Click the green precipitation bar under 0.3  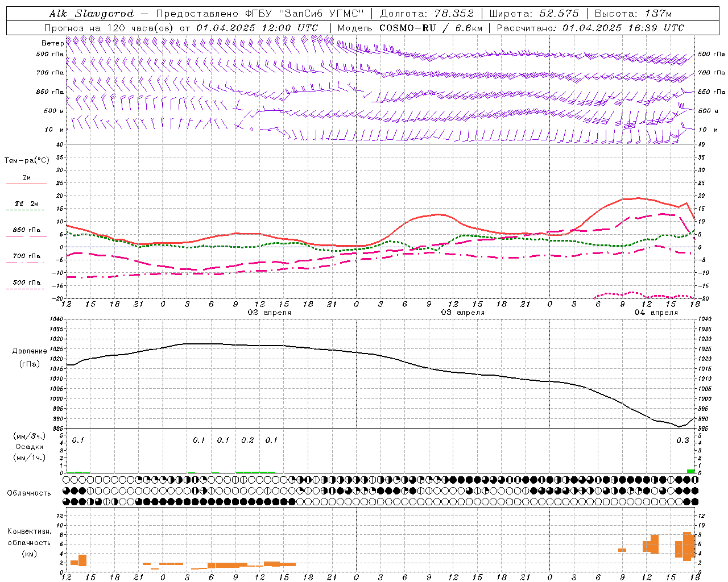tap(690, 471)
